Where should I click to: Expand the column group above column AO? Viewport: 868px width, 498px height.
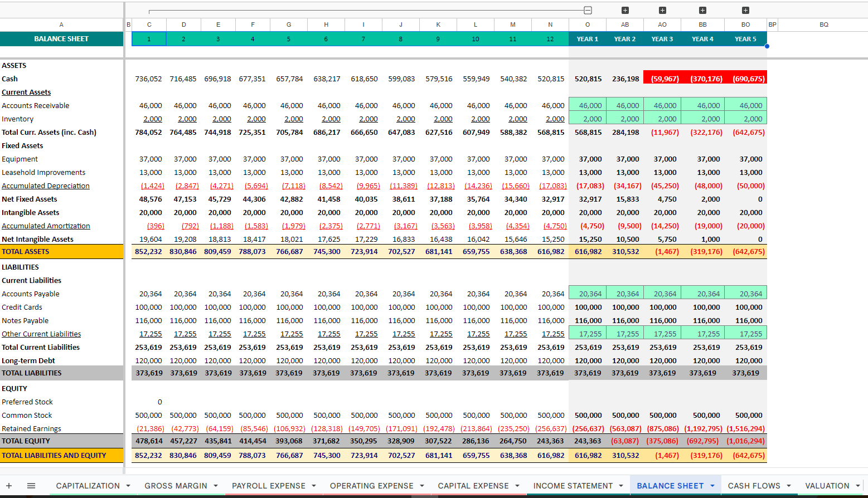[662, 10]
